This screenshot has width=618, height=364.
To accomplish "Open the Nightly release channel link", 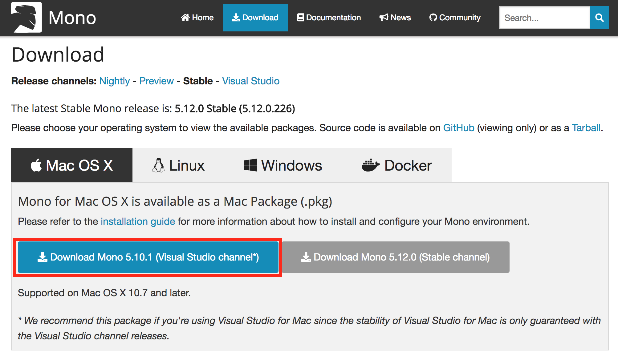I will pos(115,81).
